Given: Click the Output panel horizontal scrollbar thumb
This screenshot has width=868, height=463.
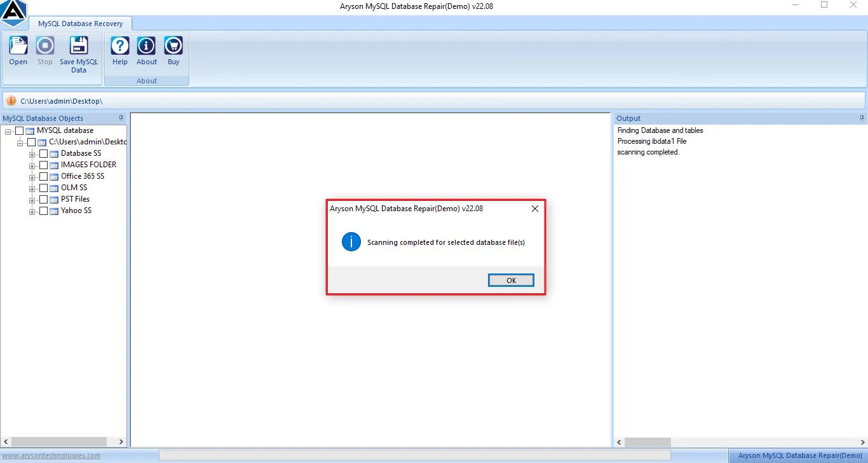Looking at the screenshot, I should coord(648,441).
